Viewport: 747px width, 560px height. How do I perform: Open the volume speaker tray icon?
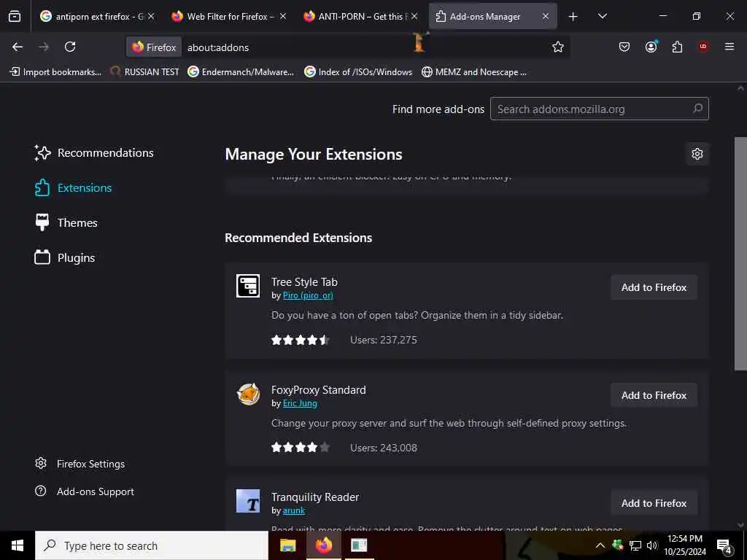pos(651,545)
